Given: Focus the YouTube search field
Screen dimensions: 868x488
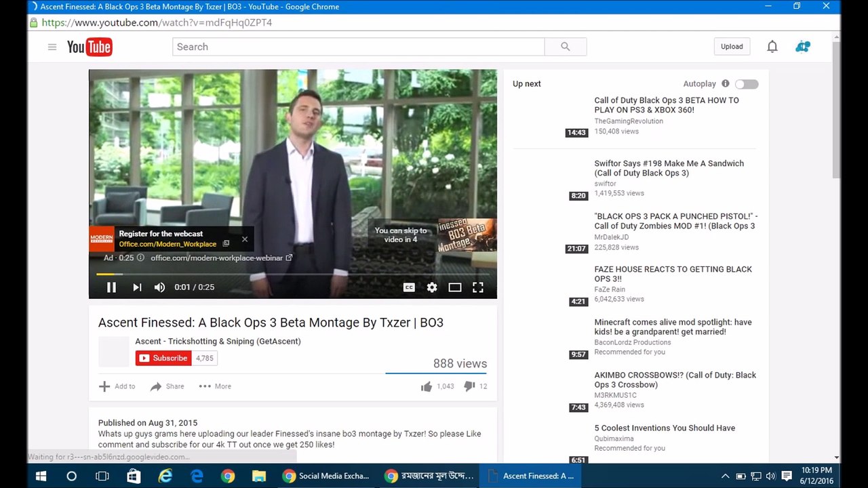Looking at the screenshot, I should tap(358, 47).
